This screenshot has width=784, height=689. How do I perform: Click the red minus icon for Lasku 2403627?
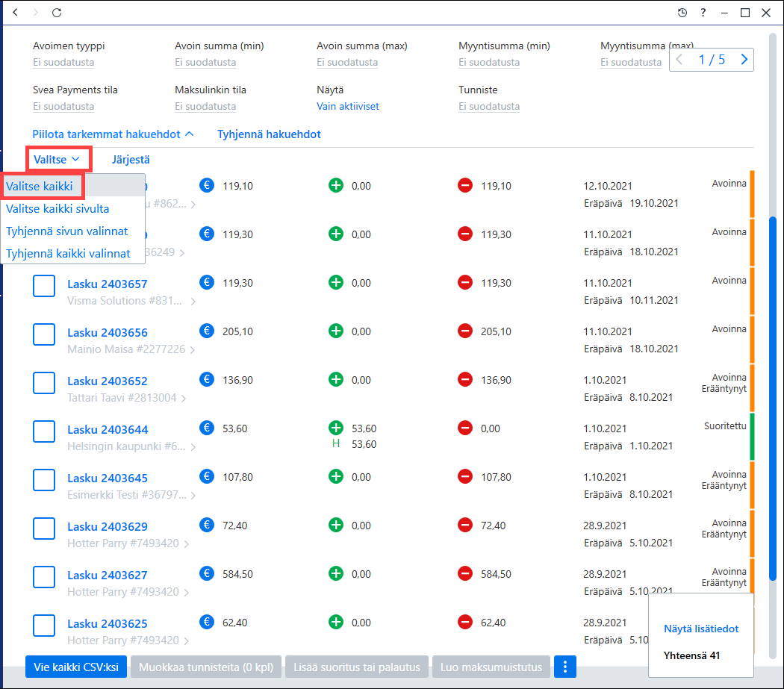465,573
